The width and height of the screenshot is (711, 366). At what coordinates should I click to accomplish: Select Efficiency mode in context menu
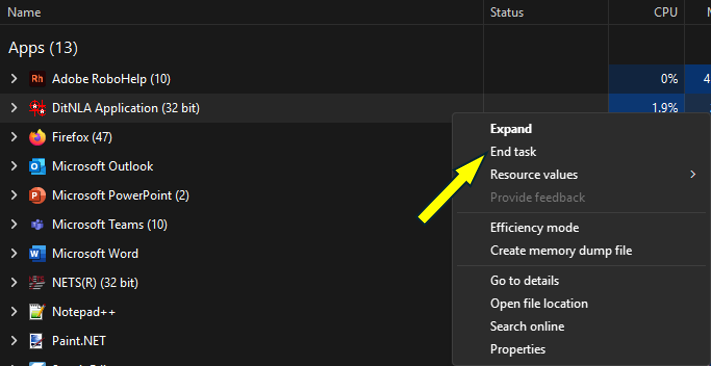coord(534,227)
